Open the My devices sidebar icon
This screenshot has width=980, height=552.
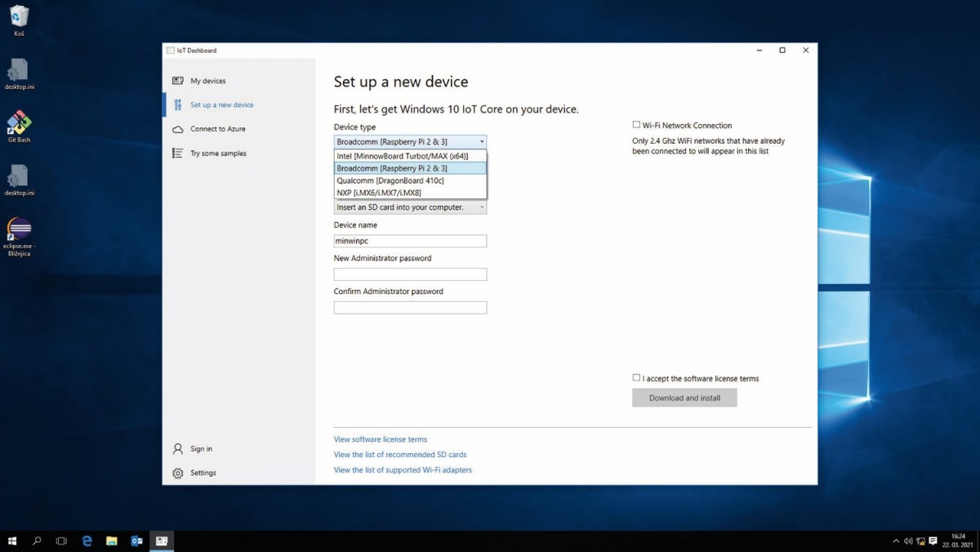[x=177, y=81]
